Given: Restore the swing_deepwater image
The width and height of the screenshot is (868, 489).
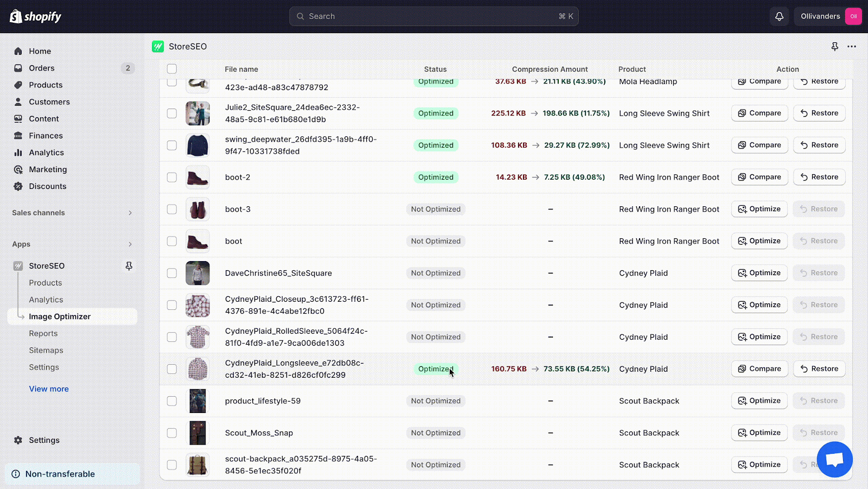Looking at the screenshot, I should (819, 145).
